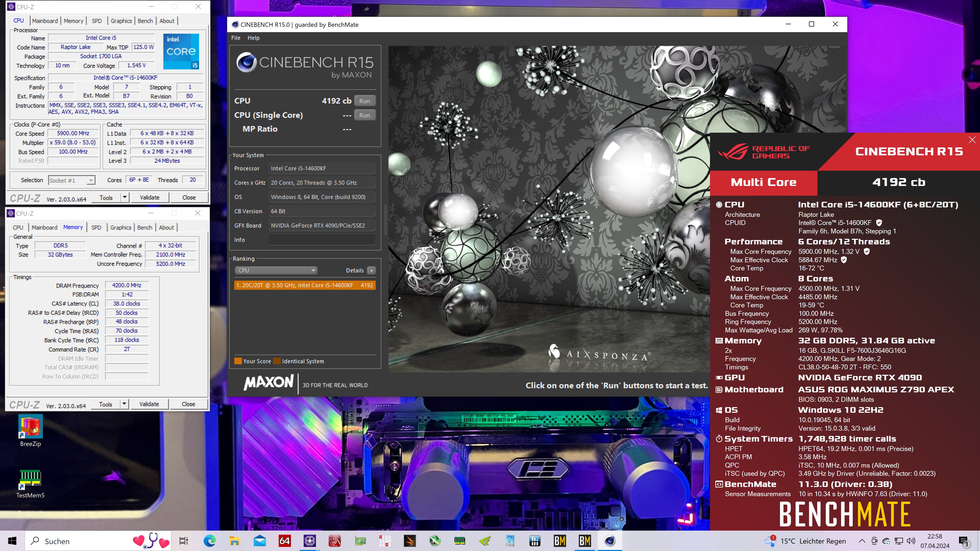Switch to CPU-Z via purple chip taskbar icon
980x551 pixels.
[310, 541]
